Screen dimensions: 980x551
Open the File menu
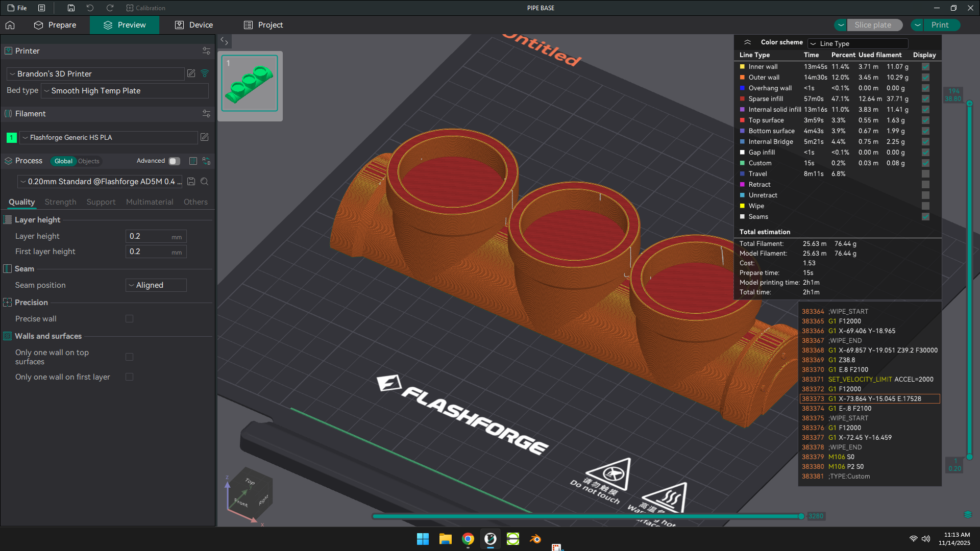(x=17, y=8)
